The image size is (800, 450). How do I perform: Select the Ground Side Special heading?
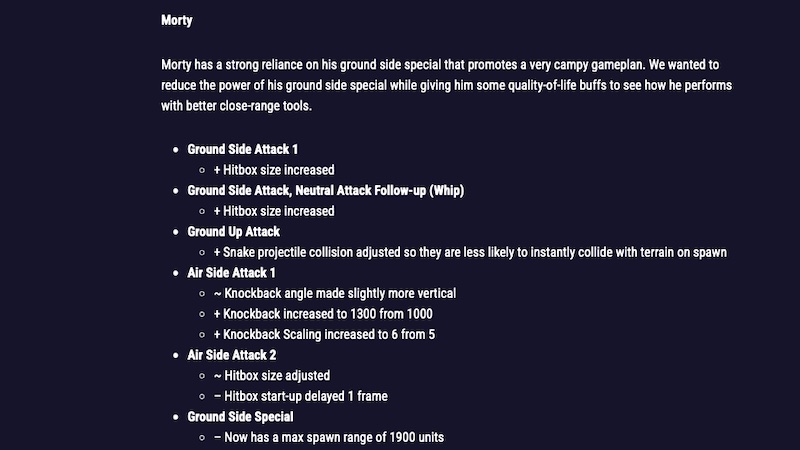240,416
